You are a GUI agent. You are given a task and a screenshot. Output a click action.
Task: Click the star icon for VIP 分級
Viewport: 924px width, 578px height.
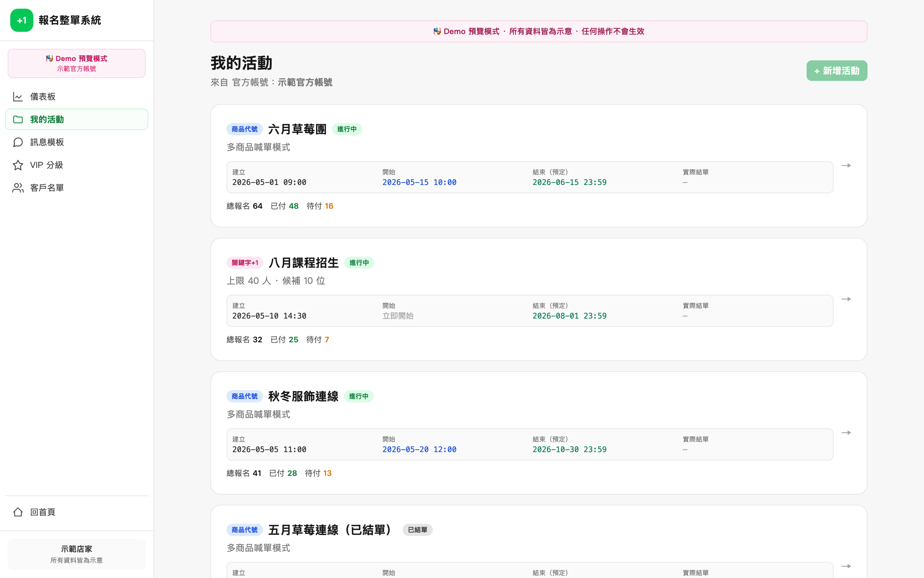coord(18,165)
